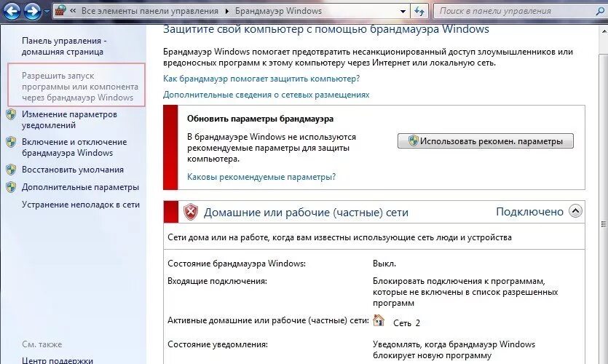This screenshot has width=608, height=364.
Task: Refresh the page with refresh button
Action: pos(419,11)
